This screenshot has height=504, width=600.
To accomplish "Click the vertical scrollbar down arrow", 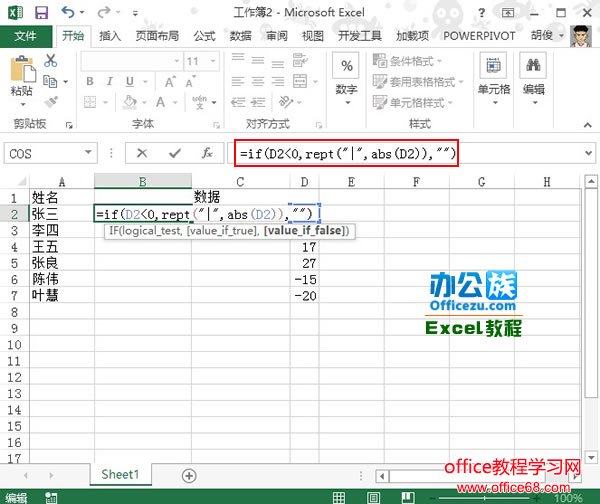I will (591, 457).
